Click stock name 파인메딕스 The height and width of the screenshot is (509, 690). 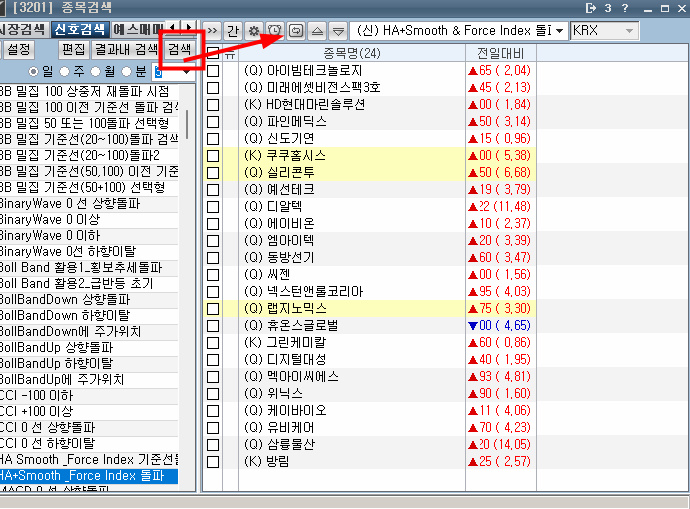coord(297,122)
